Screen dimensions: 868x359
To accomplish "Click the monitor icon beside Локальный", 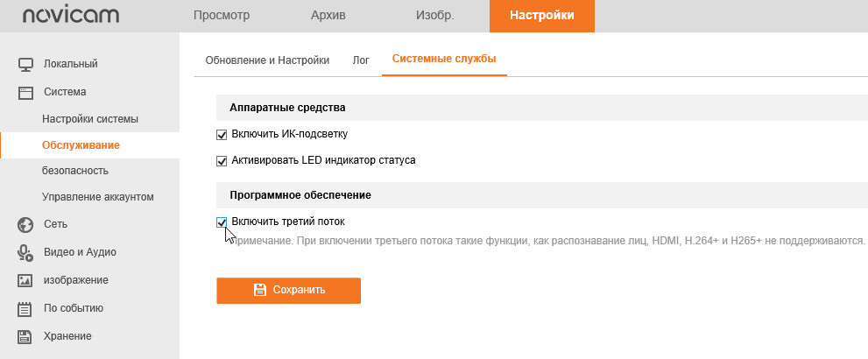I will click(25, 64).
